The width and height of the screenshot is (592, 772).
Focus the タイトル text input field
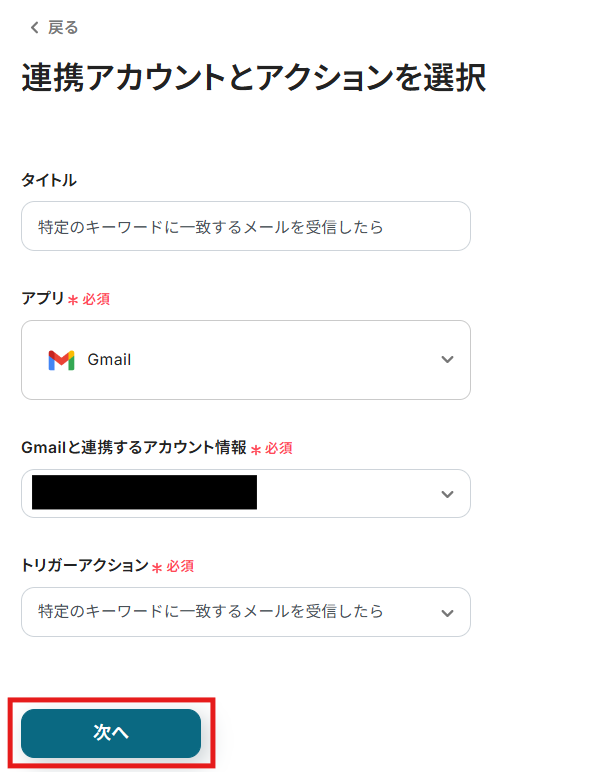point(246,226)
